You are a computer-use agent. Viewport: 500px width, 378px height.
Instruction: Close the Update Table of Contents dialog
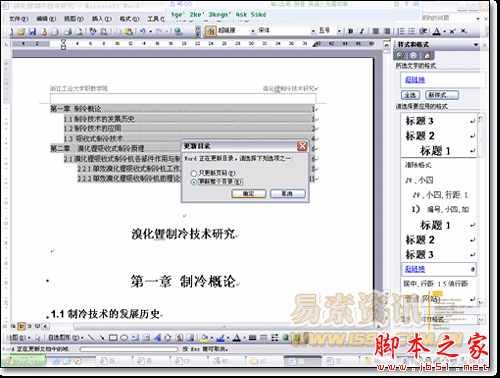pos(302,146)
